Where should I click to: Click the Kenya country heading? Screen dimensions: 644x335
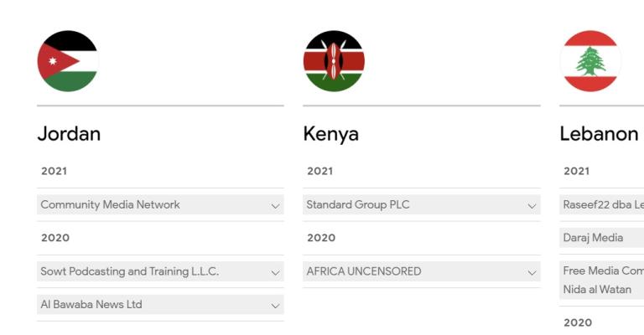coord(330,134)
